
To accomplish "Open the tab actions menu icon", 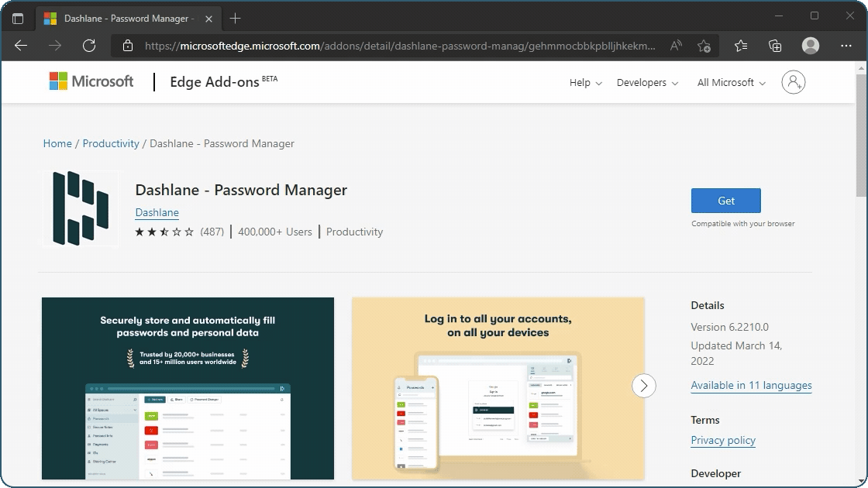I will click(x=18, y=19).
